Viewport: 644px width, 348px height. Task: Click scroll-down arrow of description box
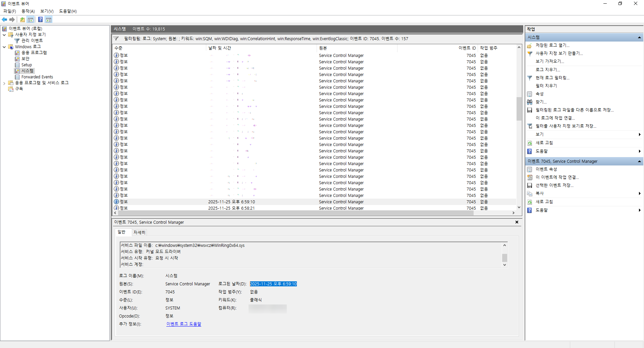pos(504,265)
